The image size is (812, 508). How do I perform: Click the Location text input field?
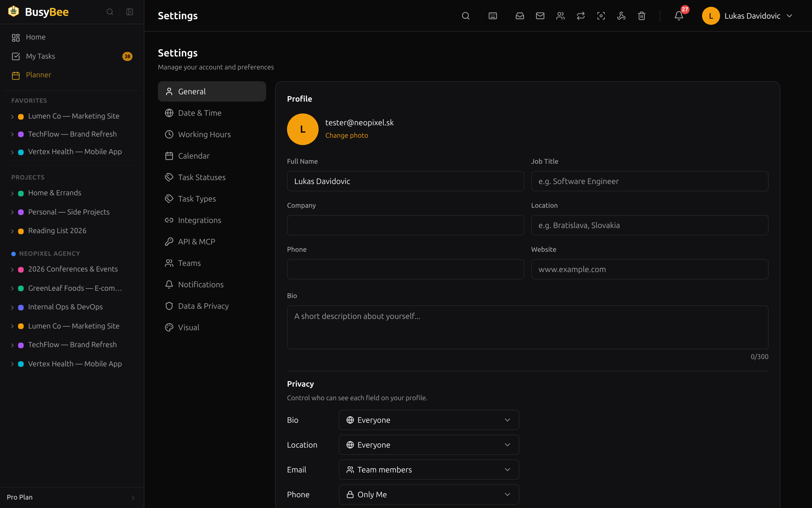pyautogui.click(x=650, y=225)
